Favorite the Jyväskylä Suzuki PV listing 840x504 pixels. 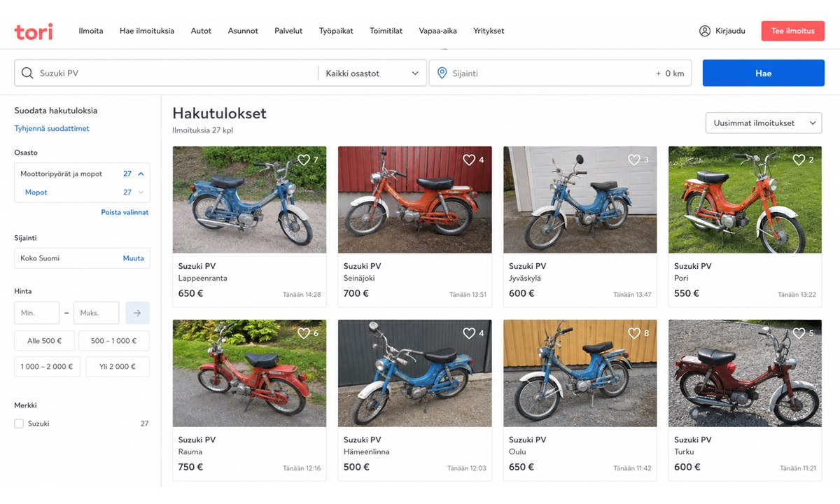click(x=634, y=160)
